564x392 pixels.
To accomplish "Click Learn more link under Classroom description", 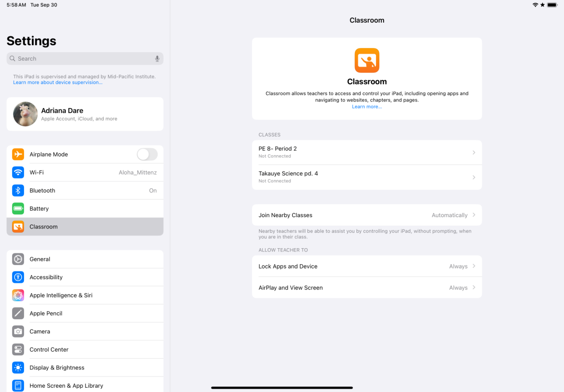I will click(367, 107).
